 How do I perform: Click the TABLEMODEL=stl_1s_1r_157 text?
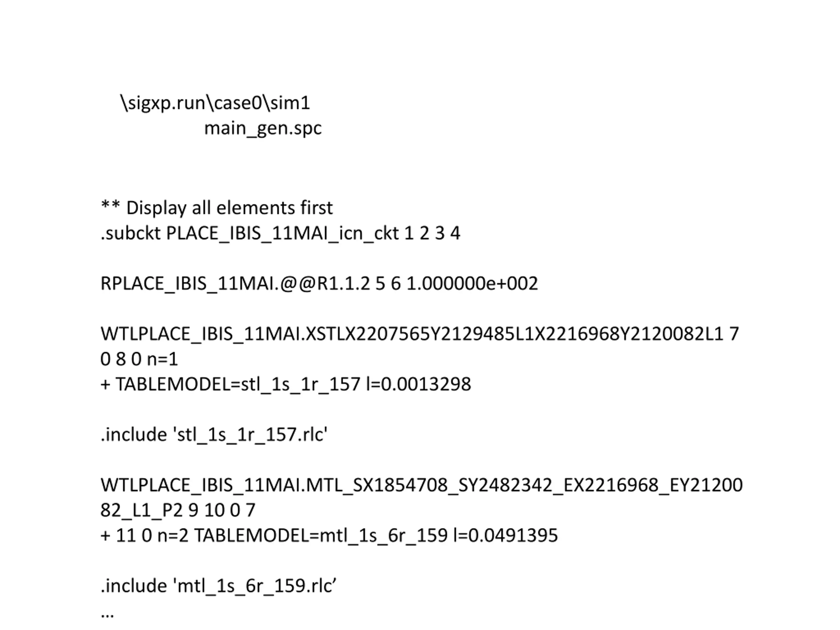(x=238, y=384)
